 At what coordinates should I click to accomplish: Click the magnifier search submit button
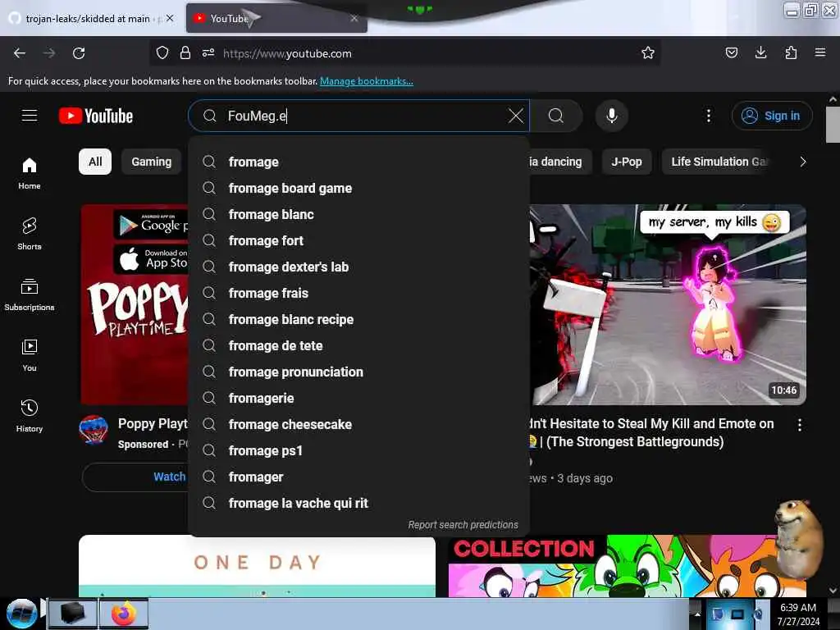[556, 116]
